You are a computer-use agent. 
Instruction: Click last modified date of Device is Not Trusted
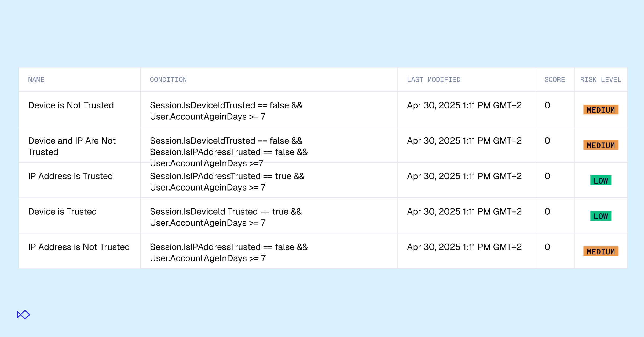tap(464, 105)
